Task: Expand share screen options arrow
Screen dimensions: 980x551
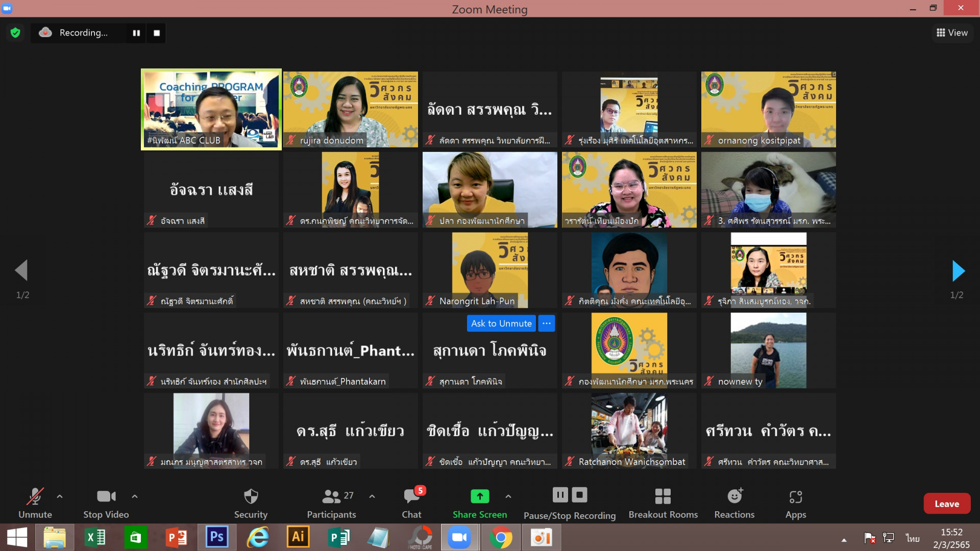Action: 508,496
